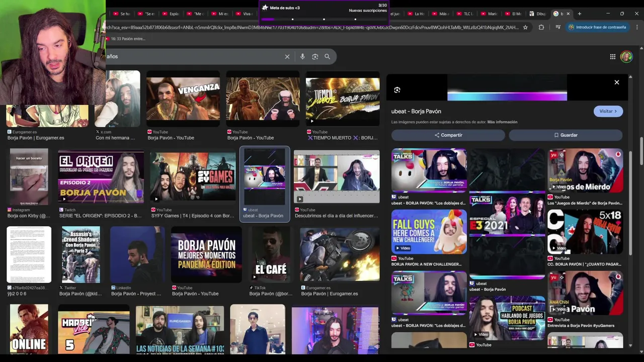644x362 pixels.
Task: Open 'SERIE EL ORIGEN: EPISODIO 2' caption link
Action: point(100,216)
